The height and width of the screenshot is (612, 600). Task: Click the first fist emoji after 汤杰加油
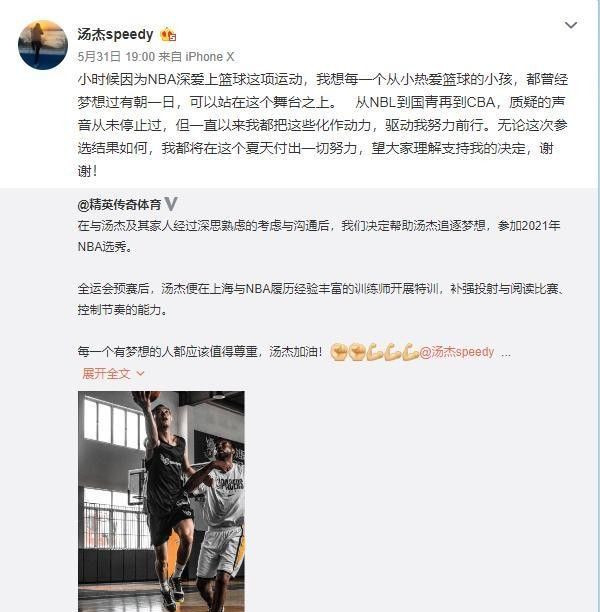click(x=339, y=352)
